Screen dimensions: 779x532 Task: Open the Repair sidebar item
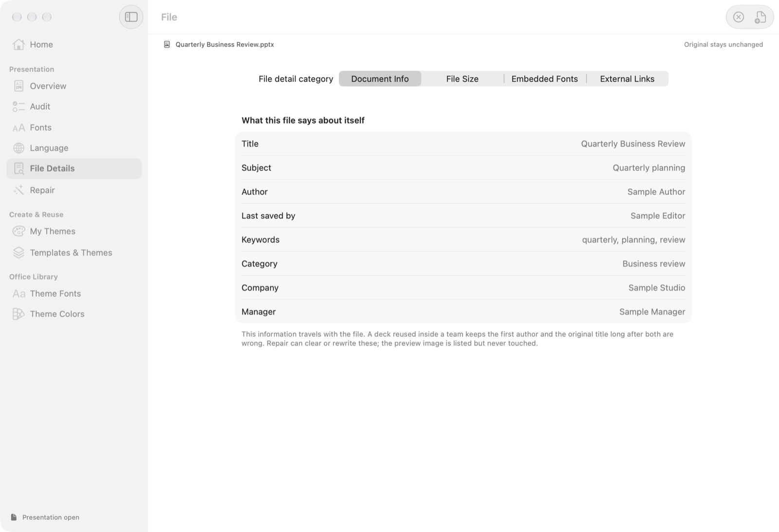point(74,190)
